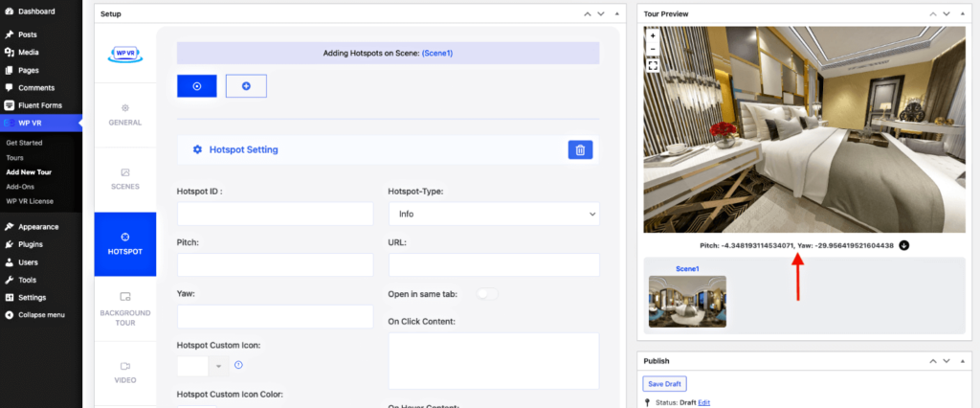980x408 pixels.
Task: Click the Edit status link
Action: click(x=703, y=403)
